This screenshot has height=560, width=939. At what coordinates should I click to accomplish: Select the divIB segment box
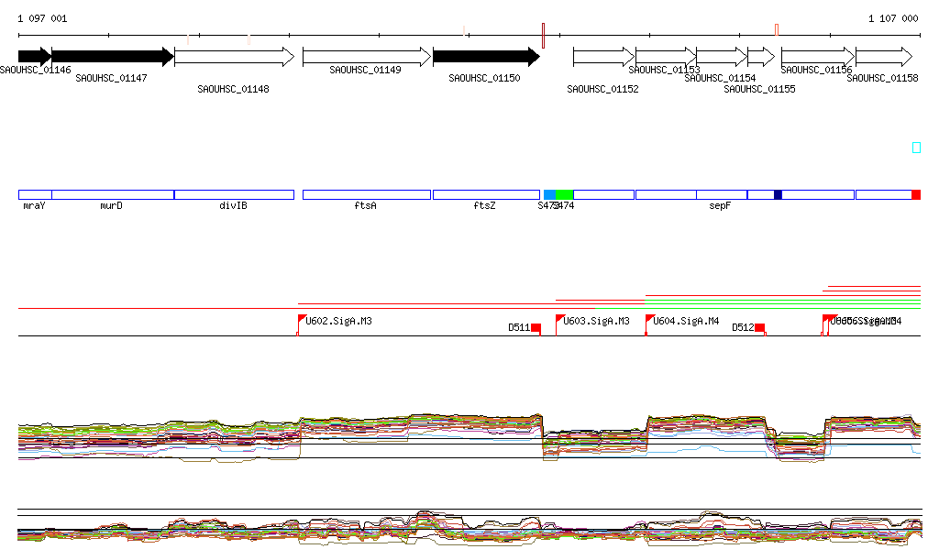point(234,194)
